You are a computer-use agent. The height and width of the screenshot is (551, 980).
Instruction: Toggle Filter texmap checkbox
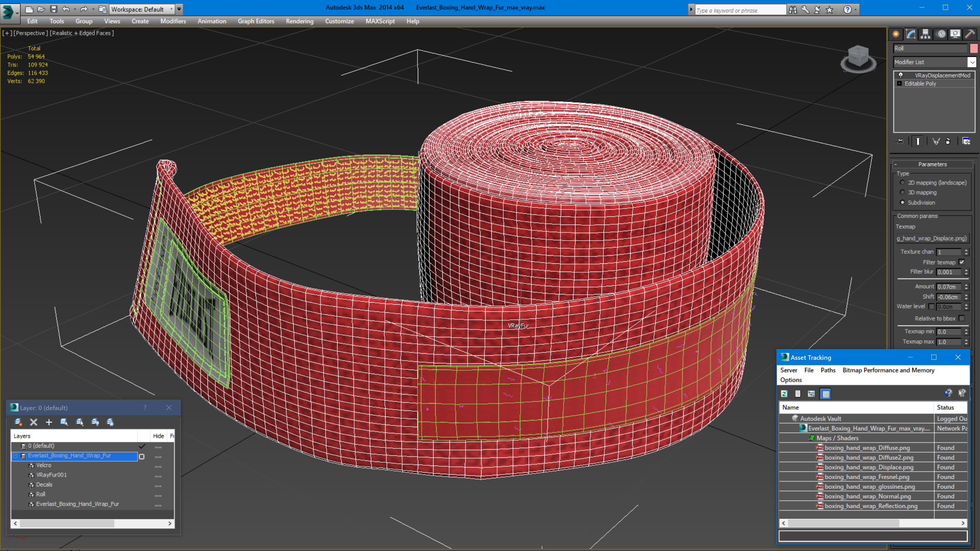tap(962, 262)
